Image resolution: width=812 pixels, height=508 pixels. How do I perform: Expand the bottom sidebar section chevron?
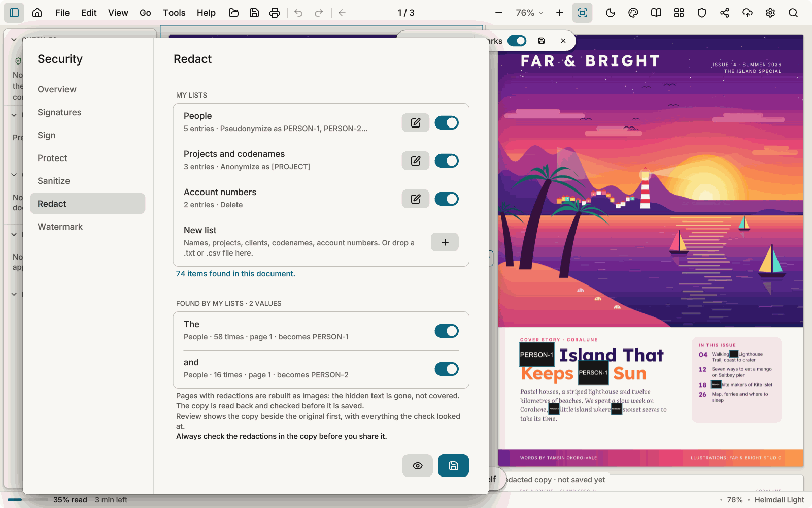(14, 294)
